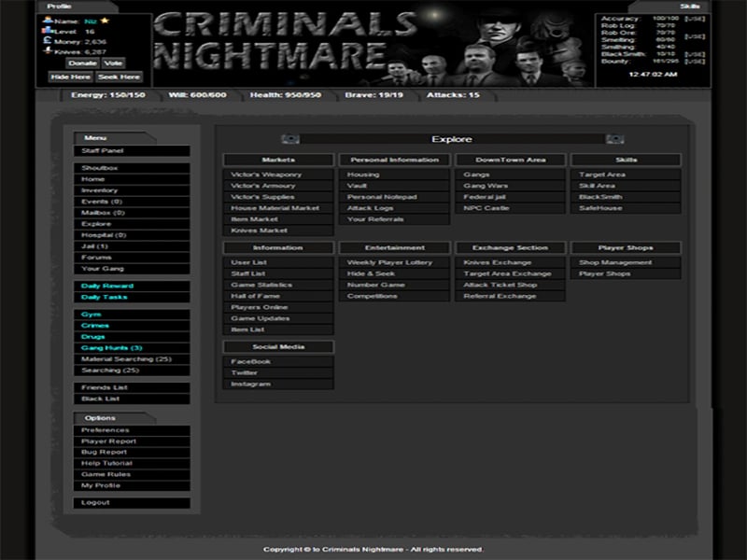Open Victor's Weaponry in Markets
This screenshot has height=560, width=747.
click(264, 173)
